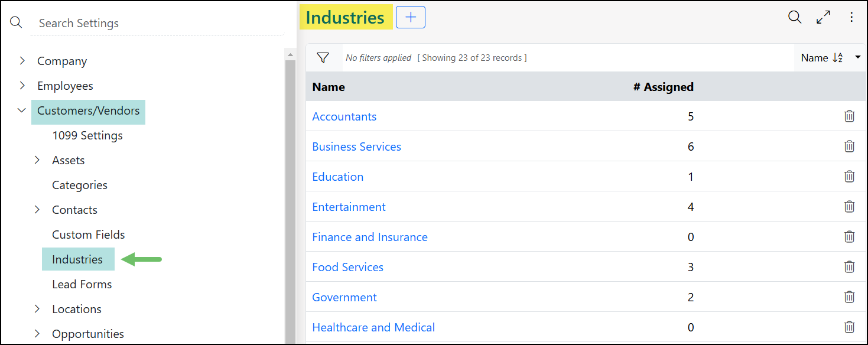The width and height of the screenshot is (868, 345).
Task: Open Custom Fields settings page
Action: 89,235
